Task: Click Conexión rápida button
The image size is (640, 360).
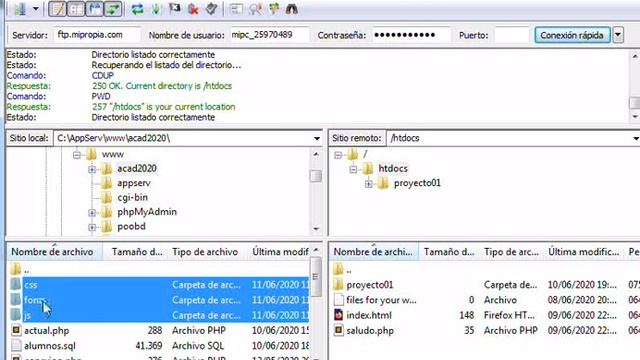Action: (x=572, y=35)
